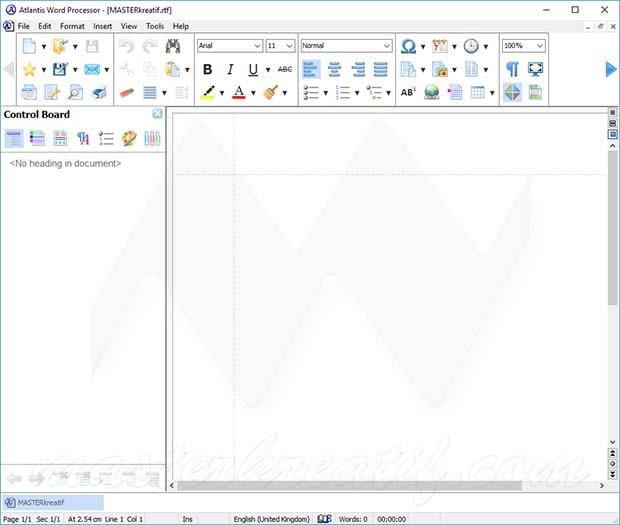Image resolution: width=620 pixels, height=525 pixels.
Task: Click the Paste clipboard icon
Action: click(173, 70)
